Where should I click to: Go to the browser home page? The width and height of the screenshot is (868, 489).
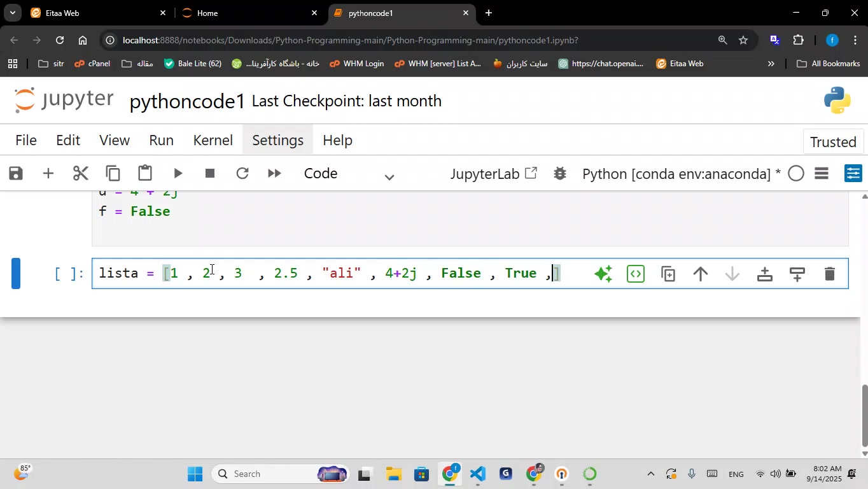coord(83,40)
